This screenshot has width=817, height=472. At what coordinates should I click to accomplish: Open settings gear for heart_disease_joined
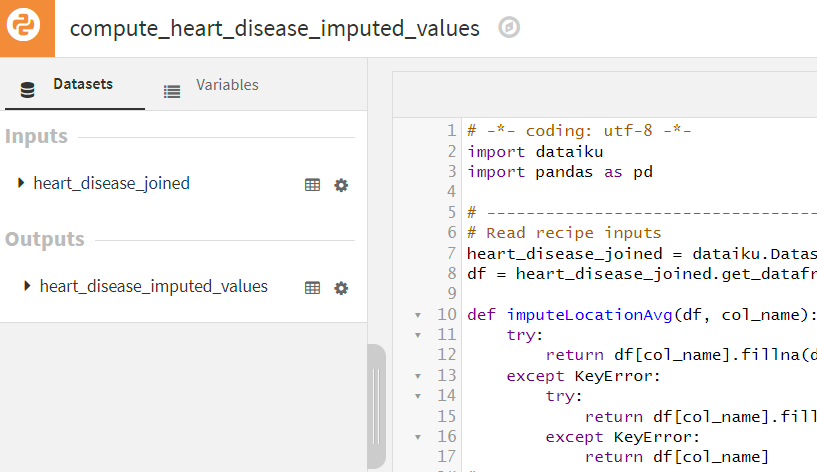pyautogui.click(x=341, y=185)
